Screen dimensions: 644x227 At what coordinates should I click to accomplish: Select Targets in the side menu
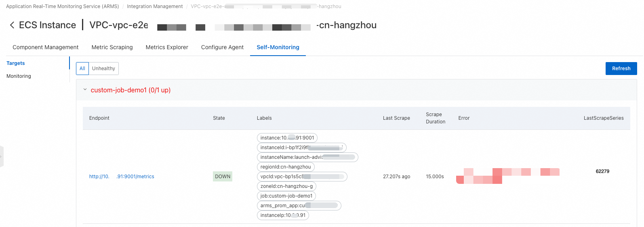pyautogui.click(x=16, y=63)
